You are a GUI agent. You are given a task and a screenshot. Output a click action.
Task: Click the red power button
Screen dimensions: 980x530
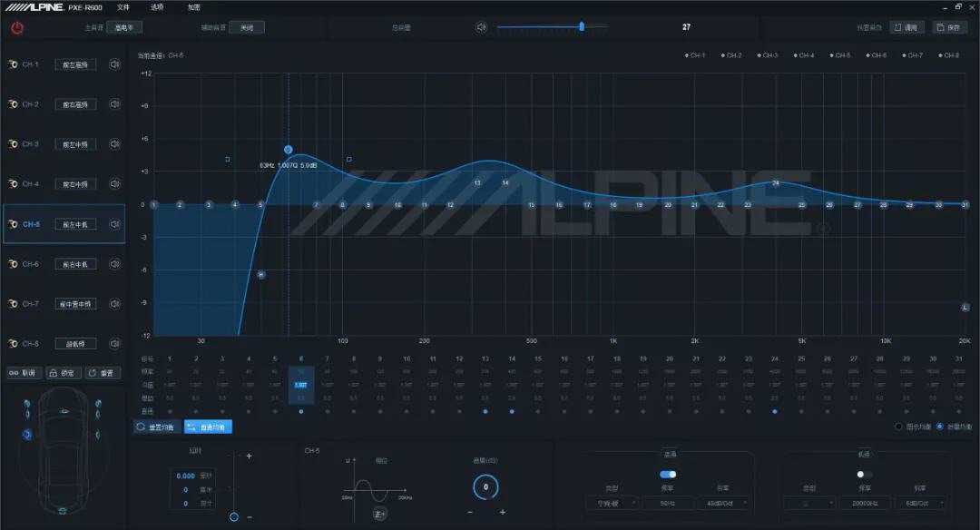click(17, 28)
